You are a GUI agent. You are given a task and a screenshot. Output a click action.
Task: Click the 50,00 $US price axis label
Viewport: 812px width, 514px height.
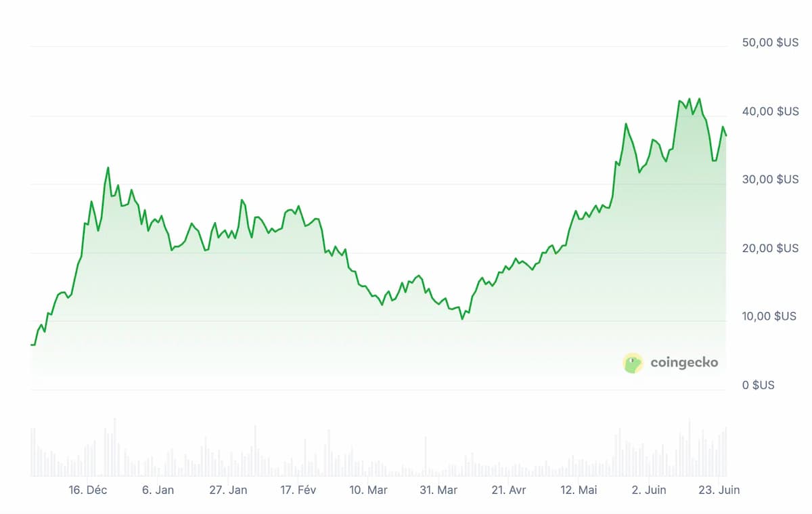point(770,42)
